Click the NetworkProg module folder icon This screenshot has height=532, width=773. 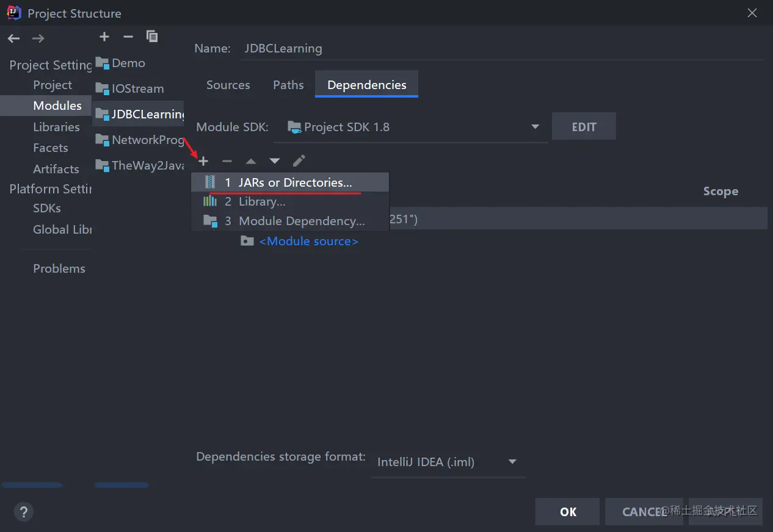103,140
